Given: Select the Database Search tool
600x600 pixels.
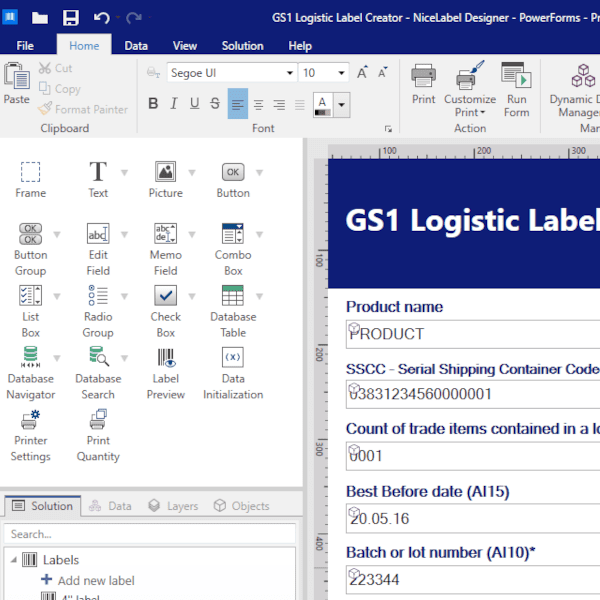Looking at the screenshot, I should pos(98,373).
